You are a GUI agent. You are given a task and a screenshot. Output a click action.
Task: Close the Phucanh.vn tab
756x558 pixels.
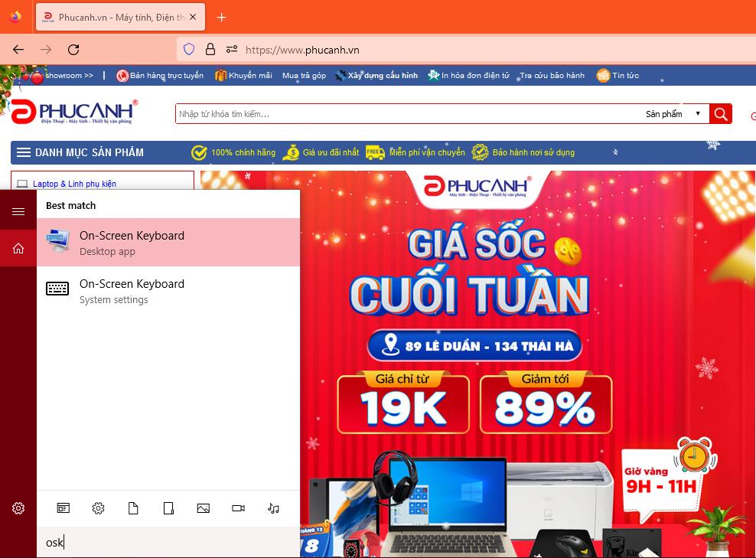pos(193,17)
